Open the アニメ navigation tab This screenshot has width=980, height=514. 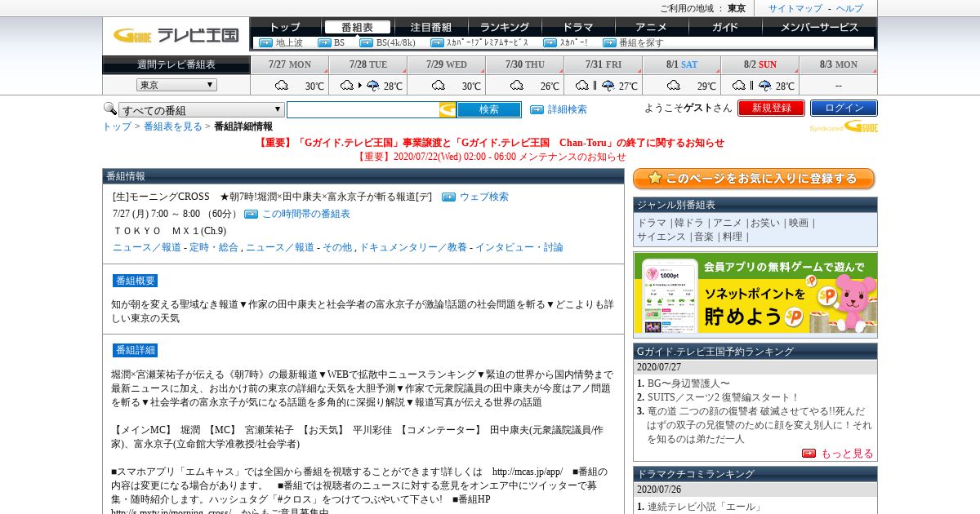[x=652, y=27]
